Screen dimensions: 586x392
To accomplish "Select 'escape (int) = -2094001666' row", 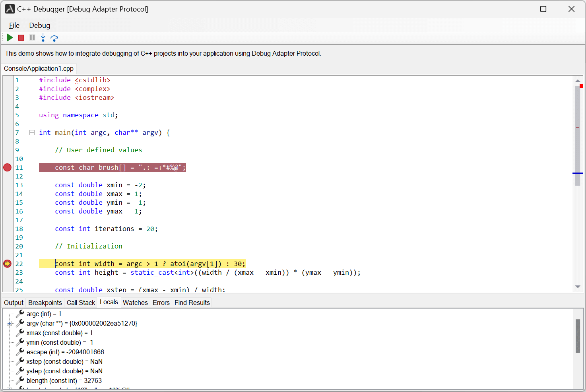I will (65, 352).
